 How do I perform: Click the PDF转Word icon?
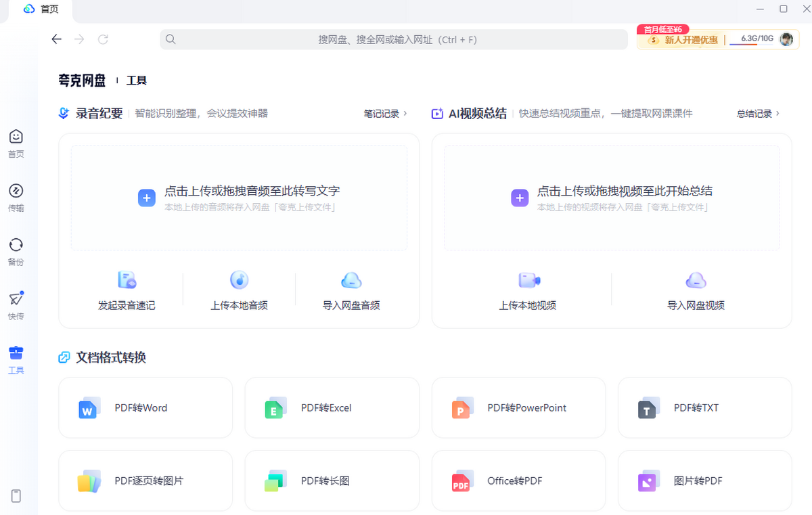[x=89, y=407]
